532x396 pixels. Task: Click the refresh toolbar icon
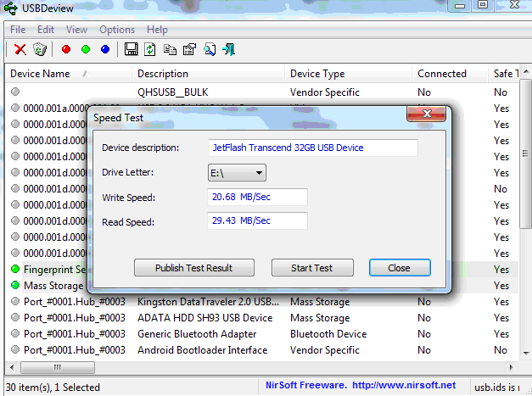coord(149,50)
